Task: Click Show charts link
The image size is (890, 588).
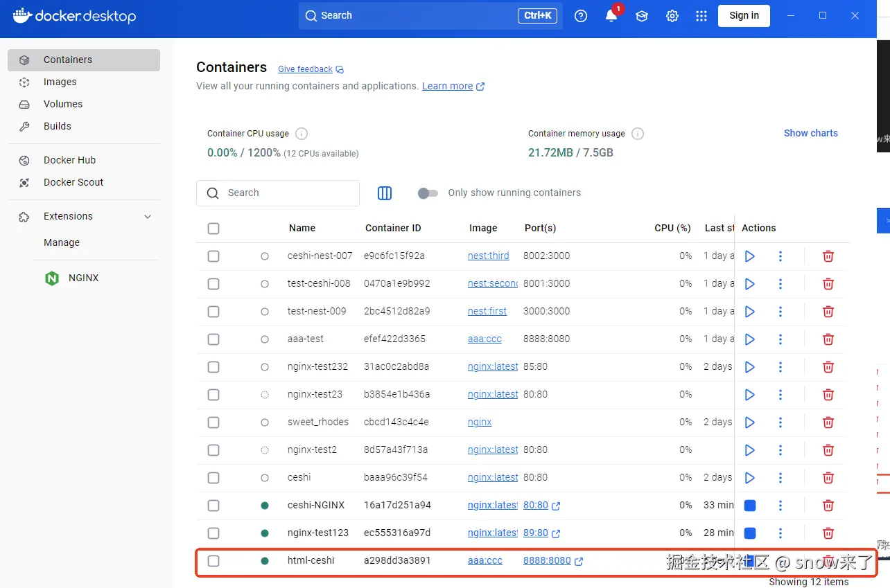Action: tap(810, 133)
